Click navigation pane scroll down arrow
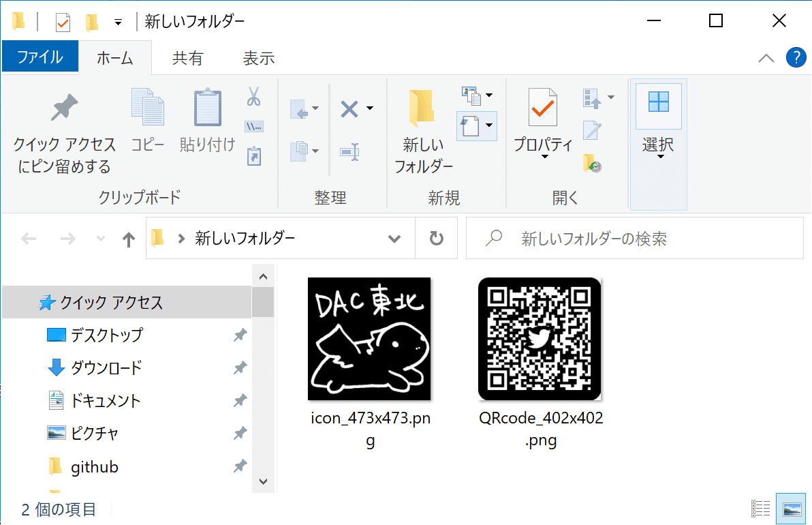Image resolution: width=812 pixels, height=525 pixels. (263, 481)
